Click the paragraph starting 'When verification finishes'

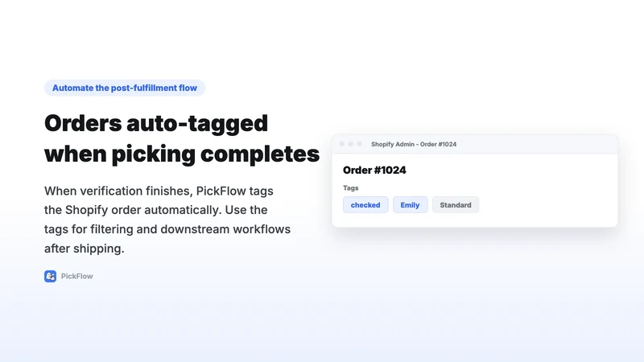[x=167, y=220]
